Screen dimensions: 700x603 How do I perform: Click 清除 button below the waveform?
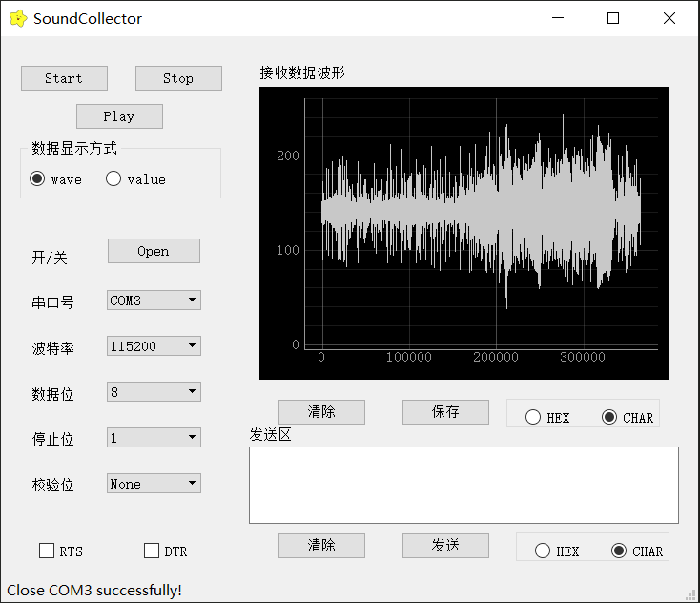322,412
